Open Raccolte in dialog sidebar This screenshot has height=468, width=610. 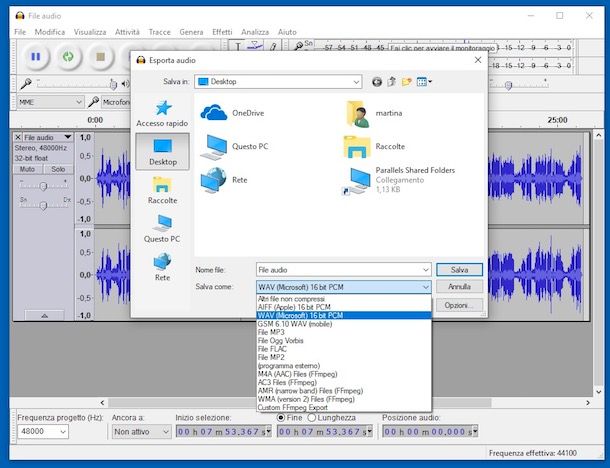pos(162,191)
